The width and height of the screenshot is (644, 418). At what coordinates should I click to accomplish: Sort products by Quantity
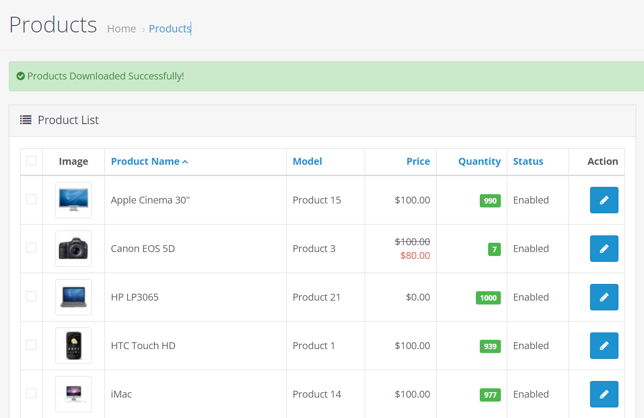479,161
